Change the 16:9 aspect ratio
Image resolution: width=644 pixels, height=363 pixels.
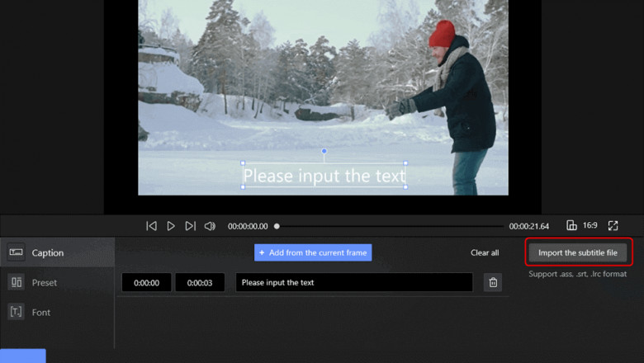click(x=590, y=225)
